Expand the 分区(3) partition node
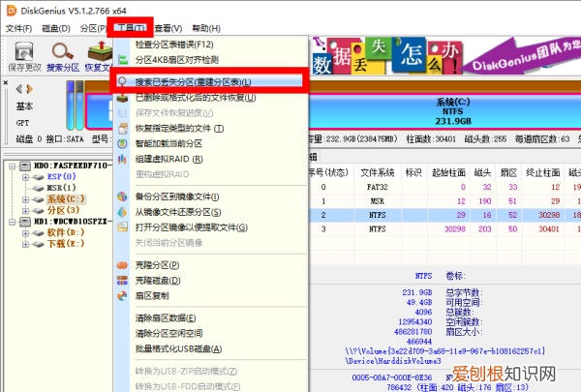The height and width of the screenshot is (392, 581). 25,211
